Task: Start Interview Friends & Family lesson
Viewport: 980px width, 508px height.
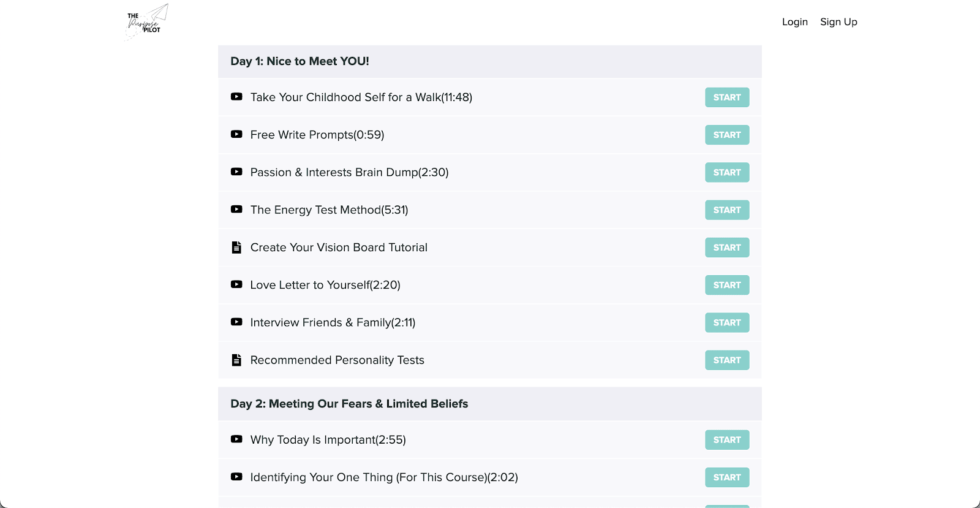Action: (x=727, y=322)
